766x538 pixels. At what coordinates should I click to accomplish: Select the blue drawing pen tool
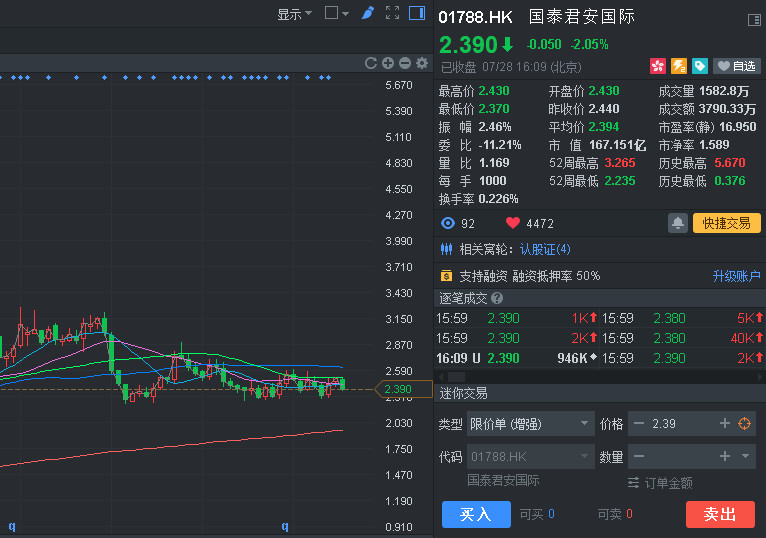coord(368,13)
